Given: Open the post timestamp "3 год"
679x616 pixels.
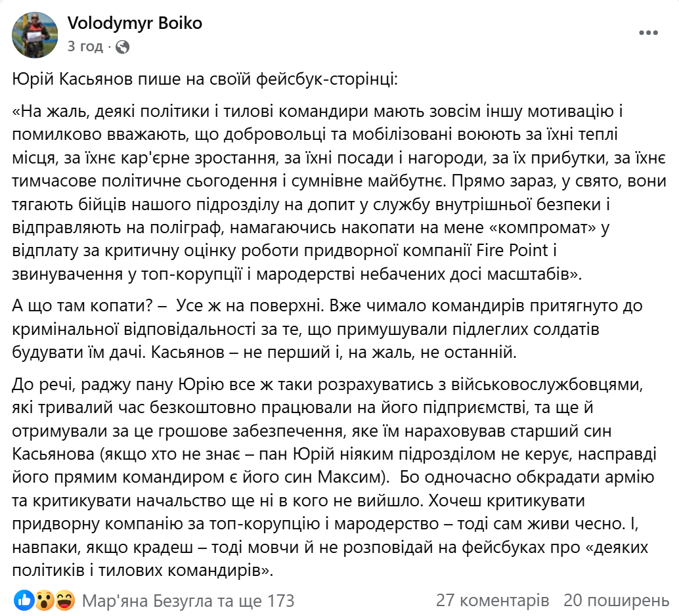Looking at the screenshot, I should point(85,47).
